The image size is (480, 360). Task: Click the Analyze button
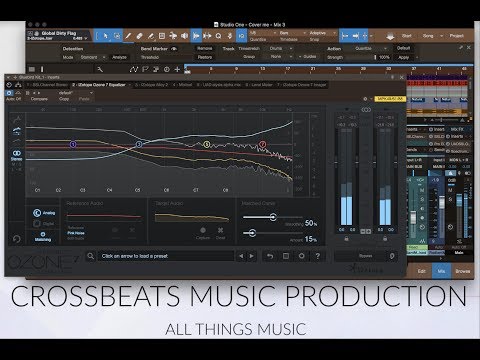pyautogui.click(x=119, y=57)
